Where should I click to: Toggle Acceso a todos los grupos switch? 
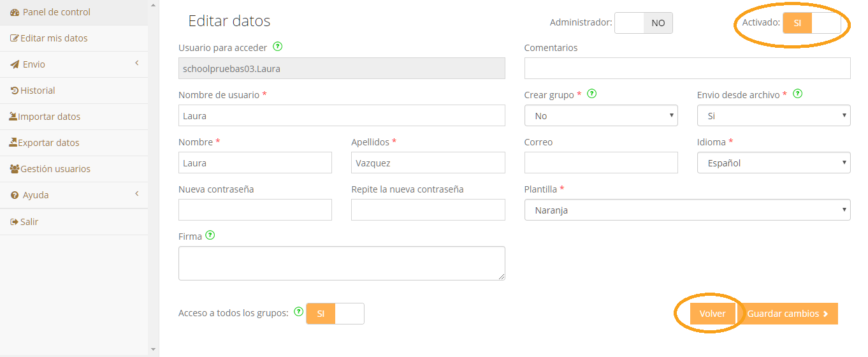(x=335, y=314)
